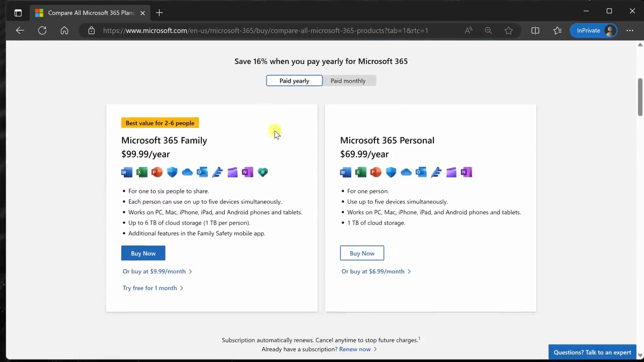Click the Word icon in the Family plan
This screenshot has width=644, height=362.
[x=127, y=172]
